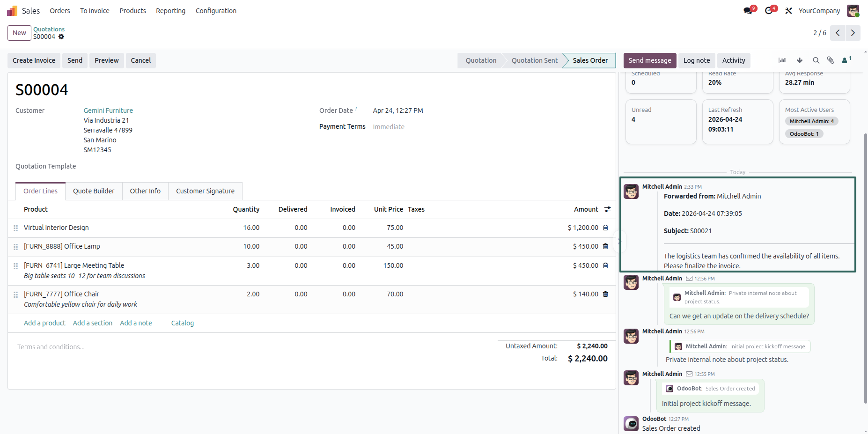Switch to Customer Signature tab
The image size is (868, 434).
(205, 191)
